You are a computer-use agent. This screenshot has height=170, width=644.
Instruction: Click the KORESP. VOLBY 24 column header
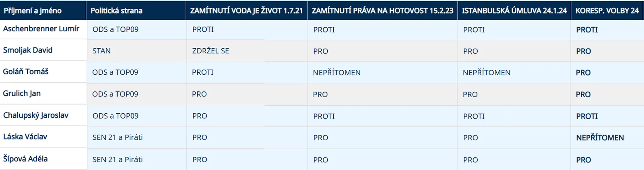[607, 11]
